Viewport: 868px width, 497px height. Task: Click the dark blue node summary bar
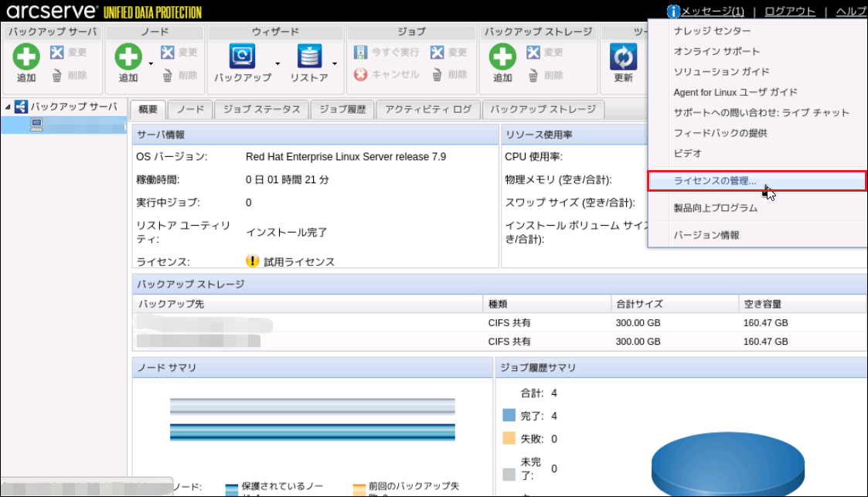312,432
